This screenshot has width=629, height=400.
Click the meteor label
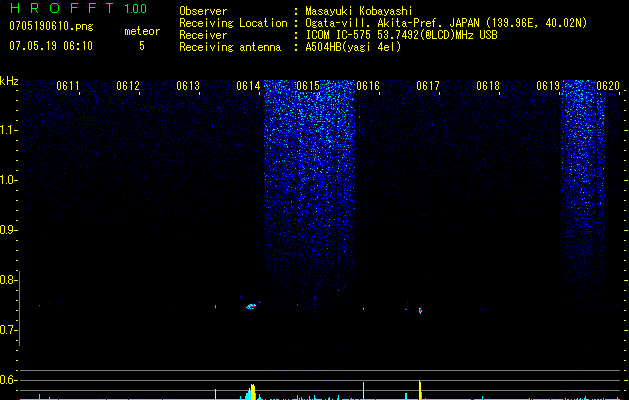142,31
